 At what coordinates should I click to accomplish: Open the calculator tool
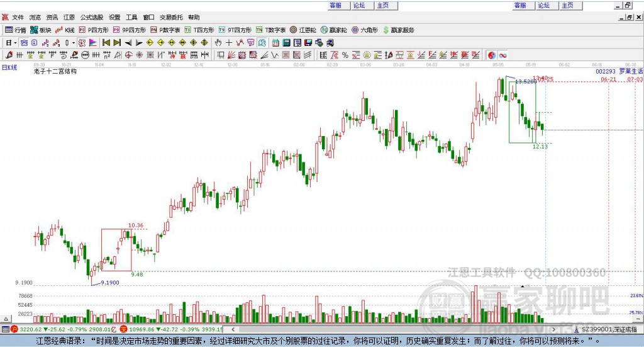[x=287, y=43]
